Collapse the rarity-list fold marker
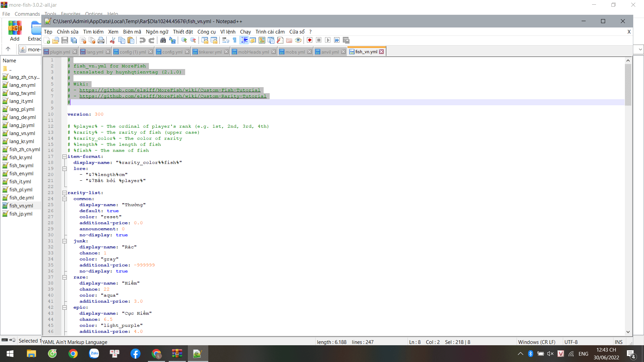This screenshot has width=644, height=362. pos(64,193)
